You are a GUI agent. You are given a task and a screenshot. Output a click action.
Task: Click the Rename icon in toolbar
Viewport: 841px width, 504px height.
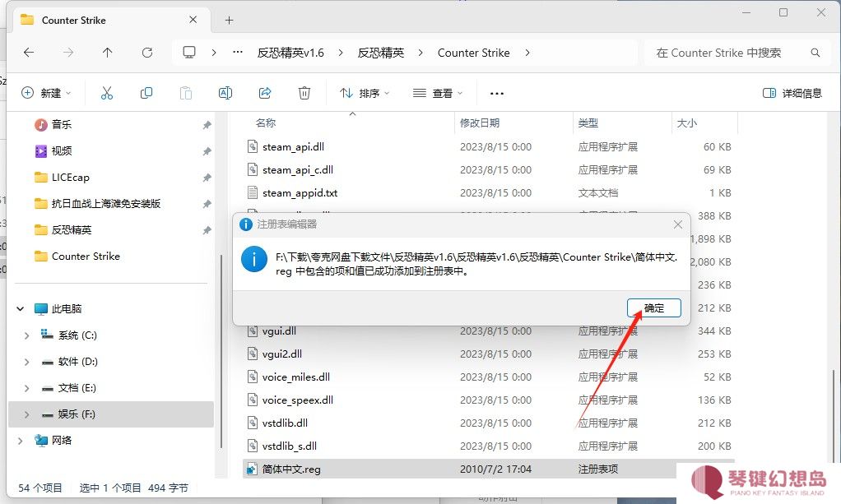225,93
